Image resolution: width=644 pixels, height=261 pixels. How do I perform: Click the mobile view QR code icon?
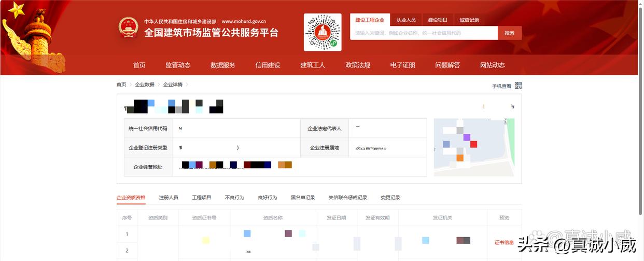point(518,86)
